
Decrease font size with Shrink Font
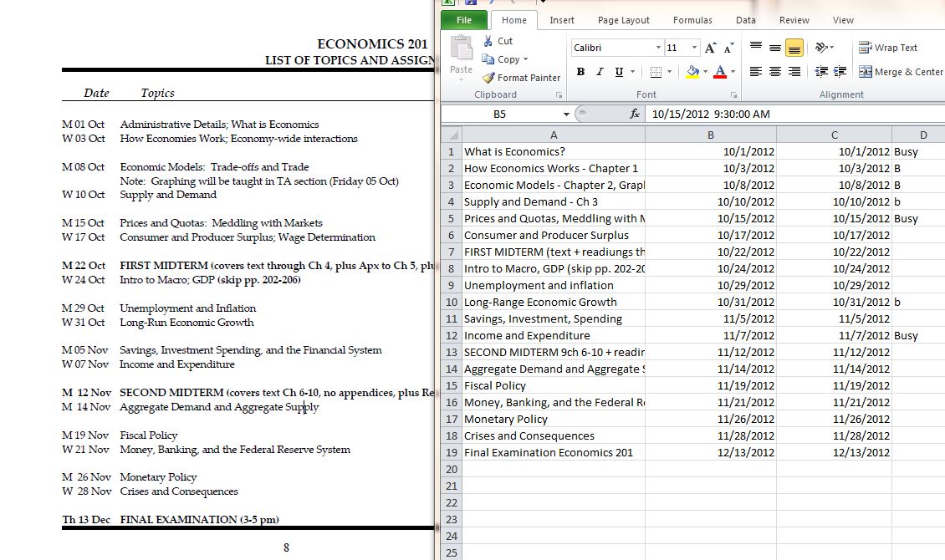pyautogui.click(x=728, y=48)
